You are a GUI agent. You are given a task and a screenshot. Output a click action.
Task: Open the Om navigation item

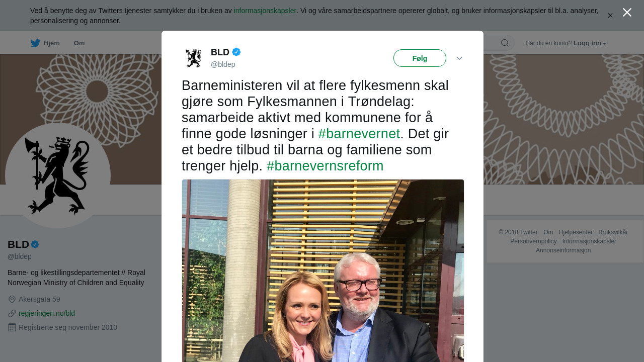point(79,43)
